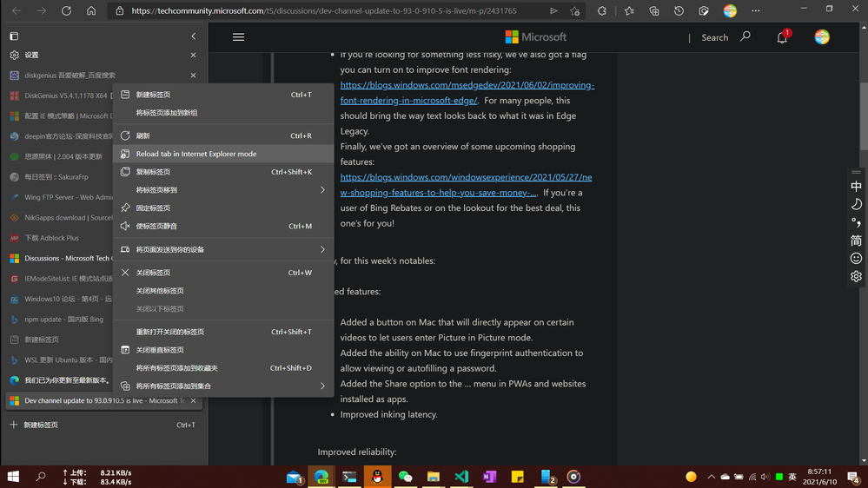868x488 pixels.
Task: Toggle IME 简 simplified Chinese mode
Action: coord(856,241)
